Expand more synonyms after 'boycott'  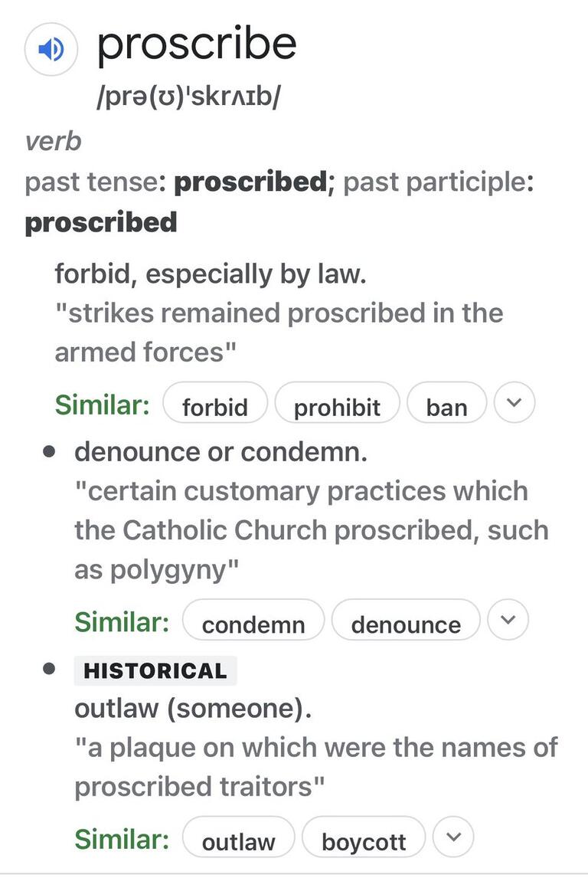click(x=452, y=837)
